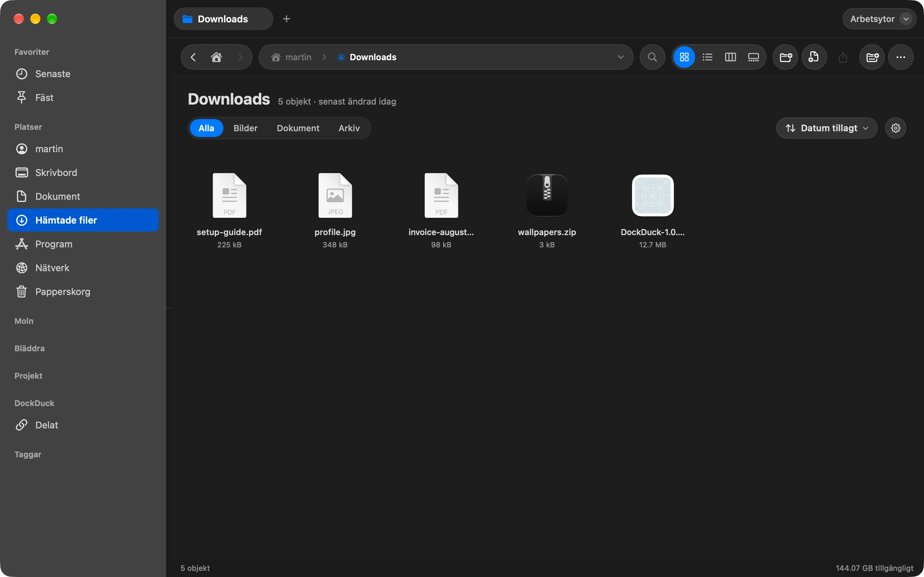Add a new tab with plus
The image size is (924, 577).
click(x=286, y=19)
